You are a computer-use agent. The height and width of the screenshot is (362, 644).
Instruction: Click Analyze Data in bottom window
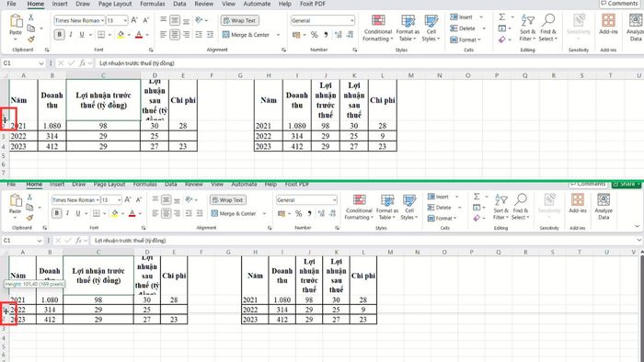604,207
